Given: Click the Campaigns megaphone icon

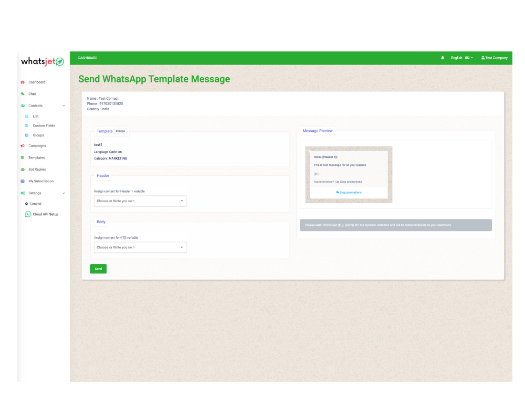Looking at the screenshot, I should (23, 146).
